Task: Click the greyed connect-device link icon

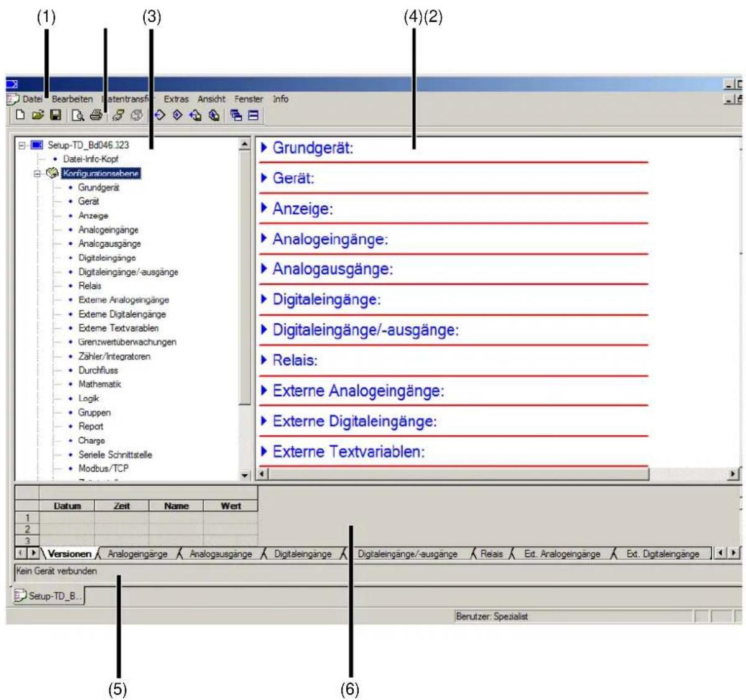Action: tap(119, 115)
